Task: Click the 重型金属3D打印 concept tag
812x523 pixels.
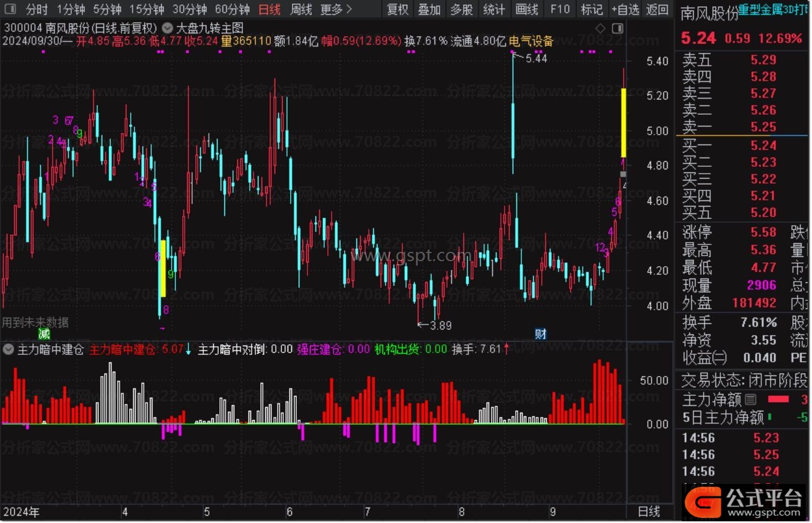Action: (774, 11)
